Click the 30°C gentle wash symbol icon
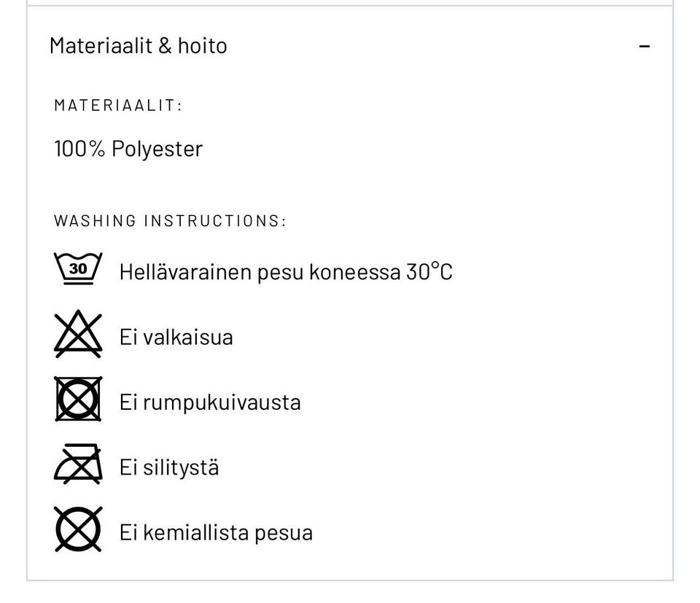This screenshot has height=603, width=700. [x=77, y=267]
